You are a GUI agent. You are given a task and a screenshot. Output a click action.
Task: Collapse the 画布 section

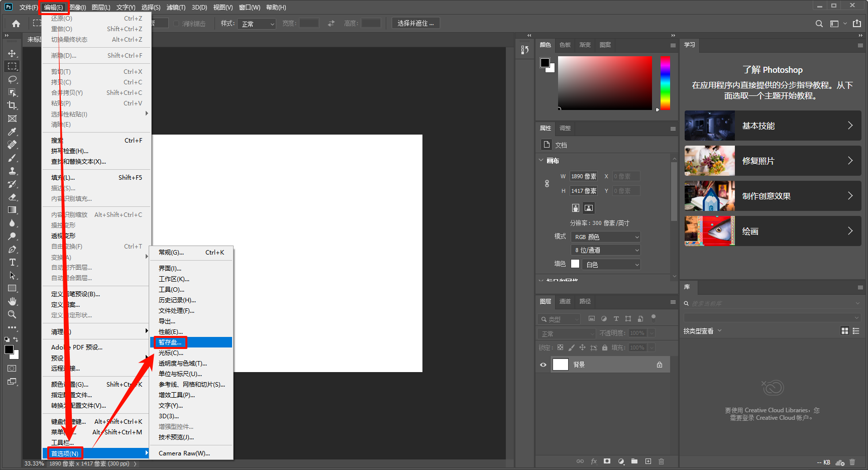coord(541,161)
